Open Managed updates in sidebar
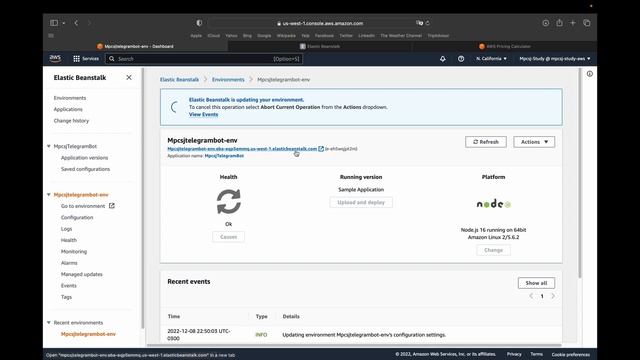640x360 pixels. tap(82, 274)
